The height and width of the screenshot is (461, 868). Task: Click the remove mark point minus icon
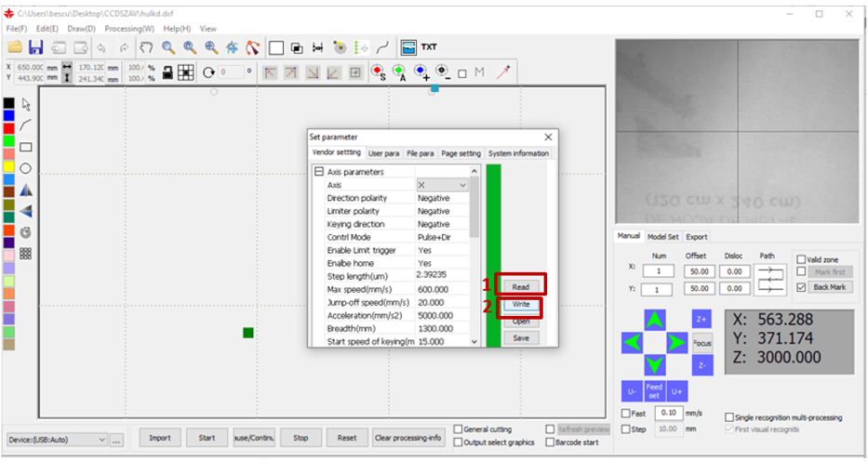coord(442,72)
